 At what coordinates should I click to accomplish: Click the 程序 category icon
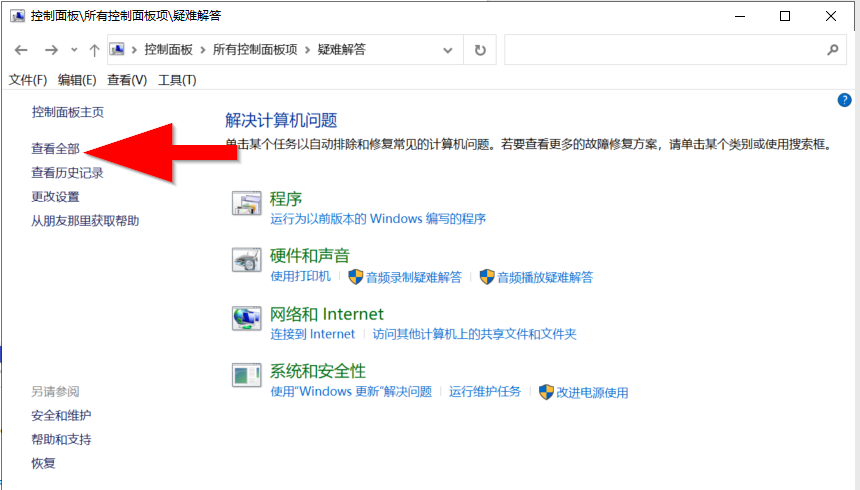[x=246, y=203]
